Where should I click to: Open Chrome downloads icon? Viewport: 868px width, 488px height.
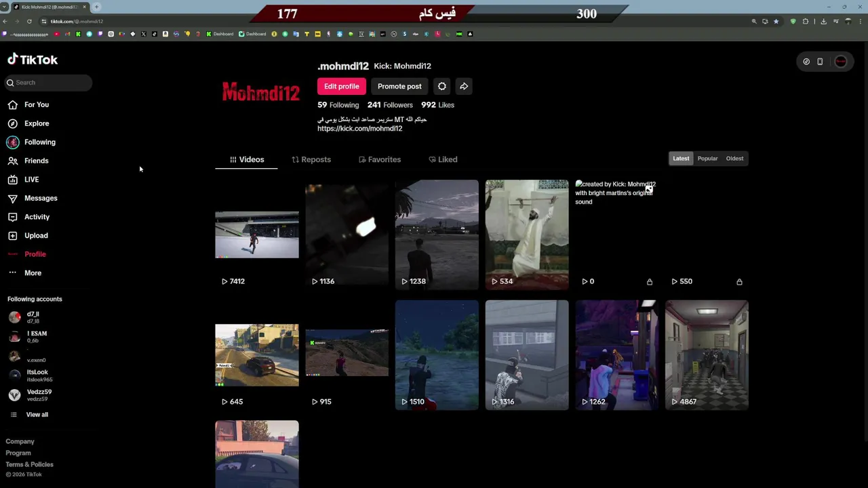coord(823,21)
